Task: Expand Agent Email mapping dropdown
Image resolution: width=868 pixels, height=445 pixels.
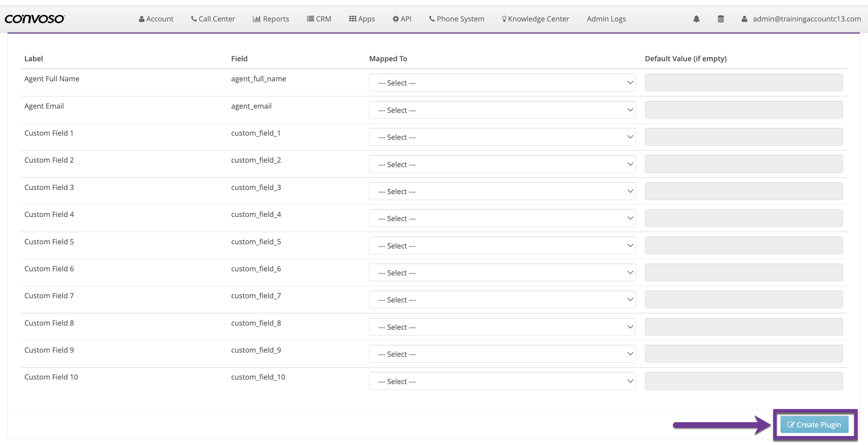Action: pos(502,110)
